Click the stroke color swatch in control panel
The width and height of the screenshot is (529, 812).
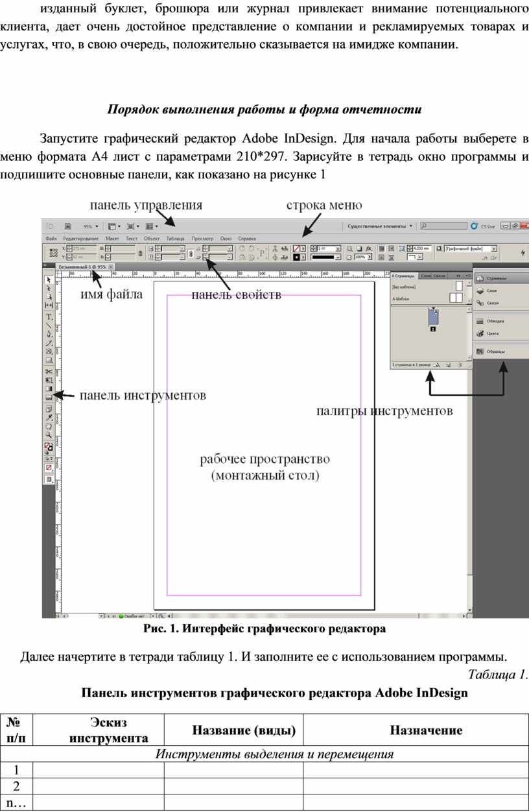(x=296, y=257)
